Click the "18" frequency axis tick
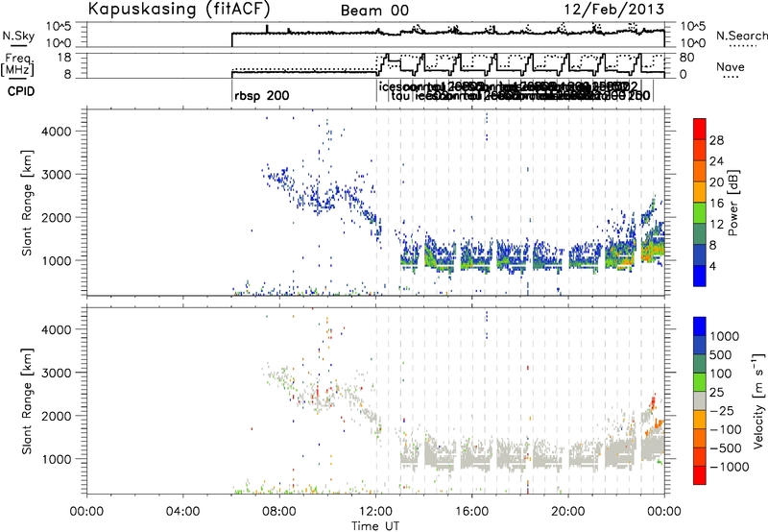This screenshot has width=768, height=532. click(x=64, y=58)
